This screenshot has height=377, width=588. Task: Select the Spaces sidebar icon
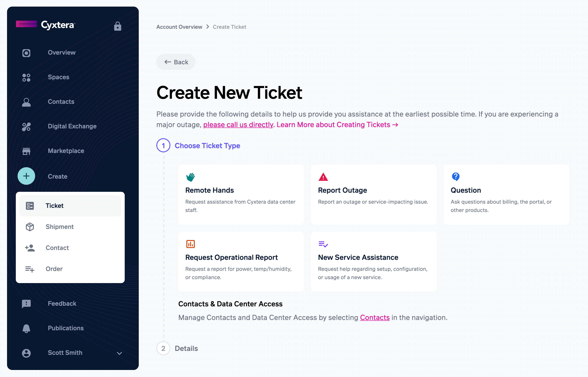(x=26, y=77)
